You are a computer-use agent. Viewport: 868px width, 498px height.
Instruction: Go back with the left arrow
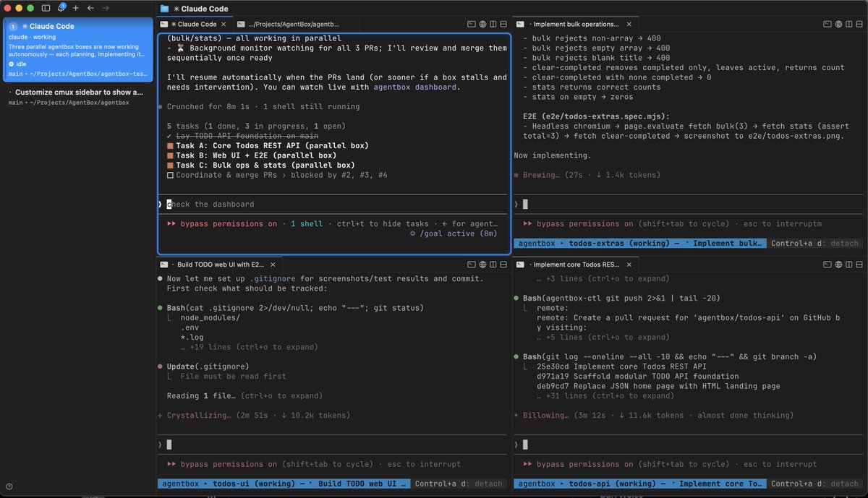point(90,8)
